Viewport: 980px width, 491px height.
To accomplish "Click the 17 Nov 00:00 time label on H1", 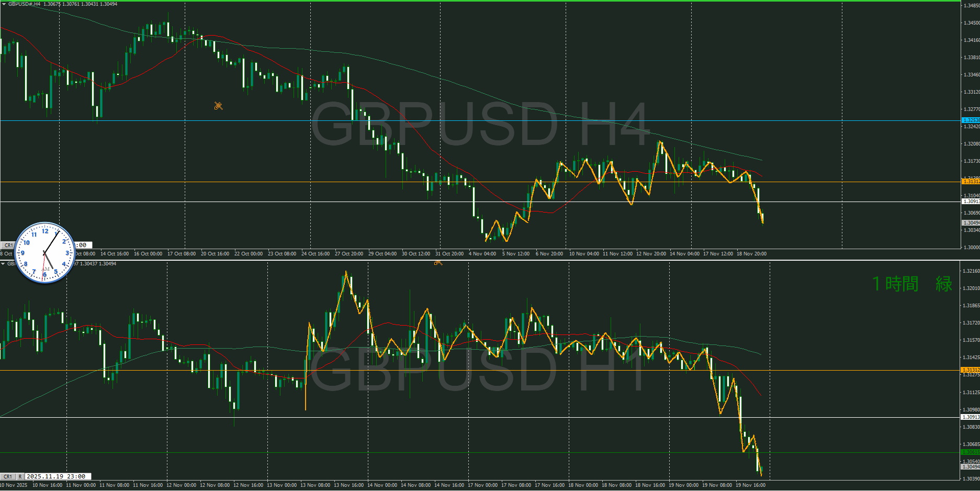I will pos(482,485).
